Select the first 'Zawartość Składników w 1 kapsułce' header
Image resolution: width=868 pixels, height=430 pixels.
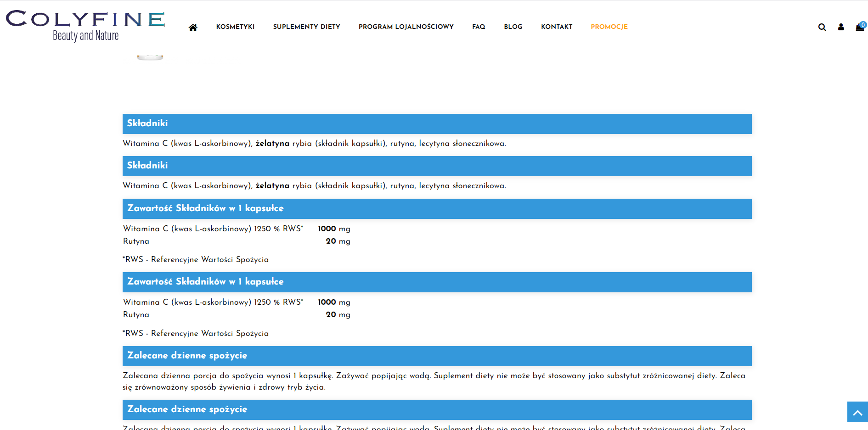tap(437, 208)
